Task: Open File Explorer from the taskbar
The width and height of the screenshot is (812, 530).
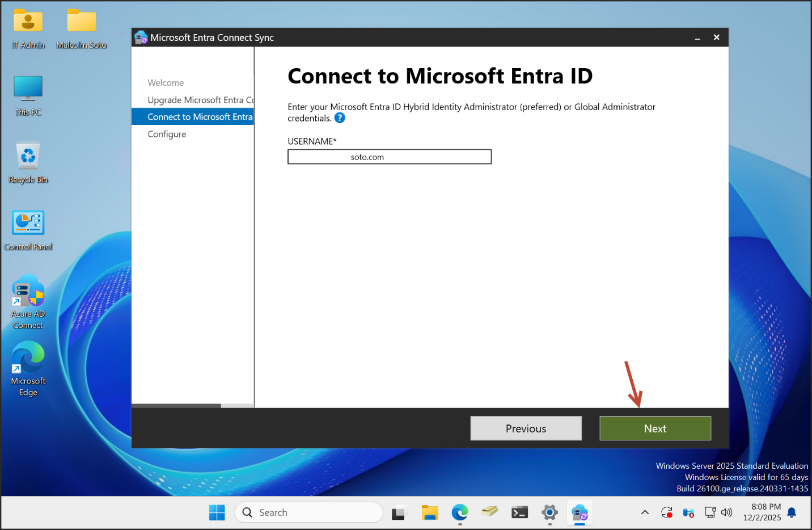Action: point(430,512)
